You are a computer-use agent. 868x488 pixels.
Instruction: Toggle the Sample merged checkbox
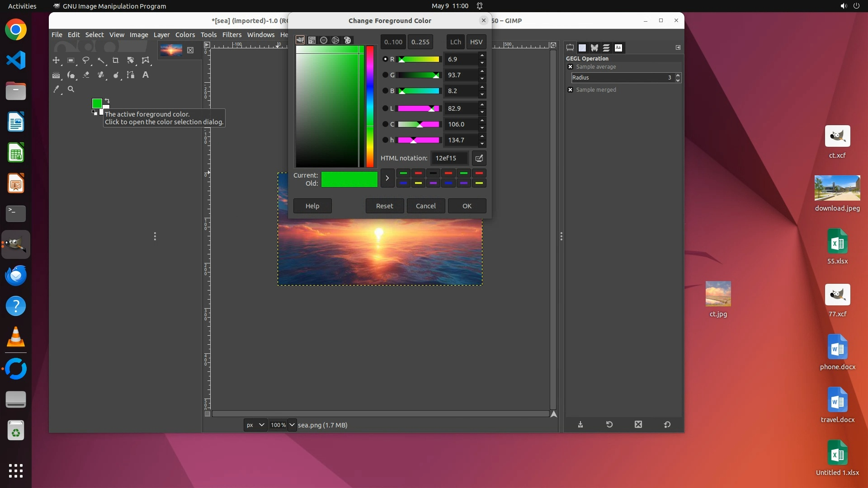(x=570, y=90)
